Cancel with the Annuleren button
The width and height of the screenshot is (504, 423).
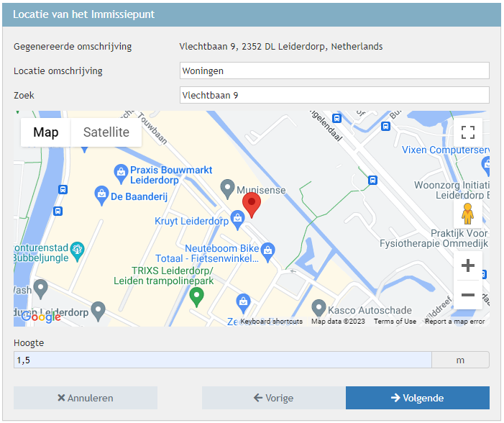86,398
